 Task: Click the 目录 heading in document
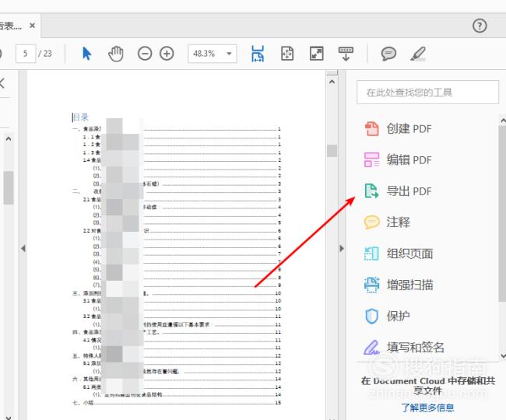(x=81, y=117)
